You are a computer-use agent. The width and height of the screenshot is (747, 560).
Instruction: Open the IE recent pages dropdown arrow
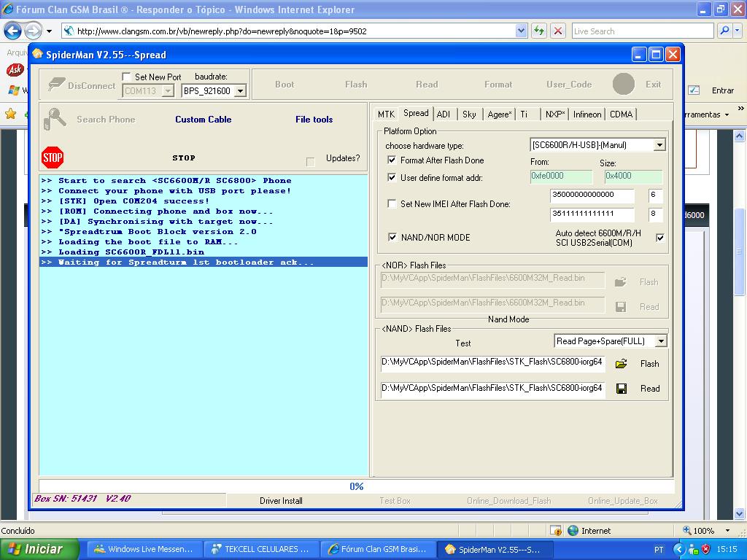[x=49, y=31]
